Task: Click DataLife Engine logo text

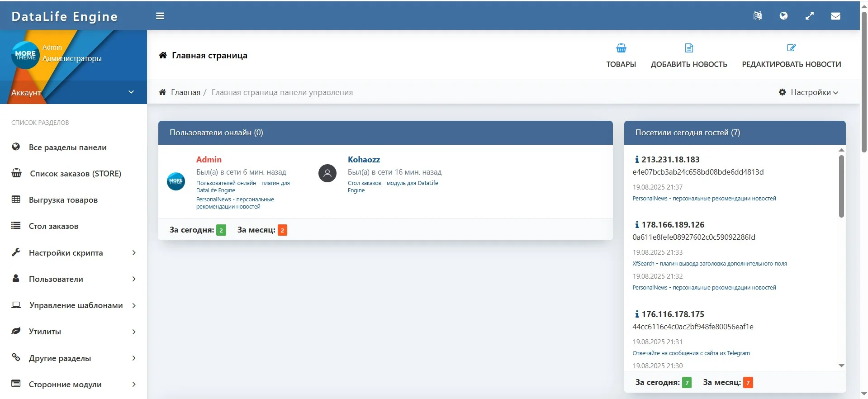Action: 64,16
